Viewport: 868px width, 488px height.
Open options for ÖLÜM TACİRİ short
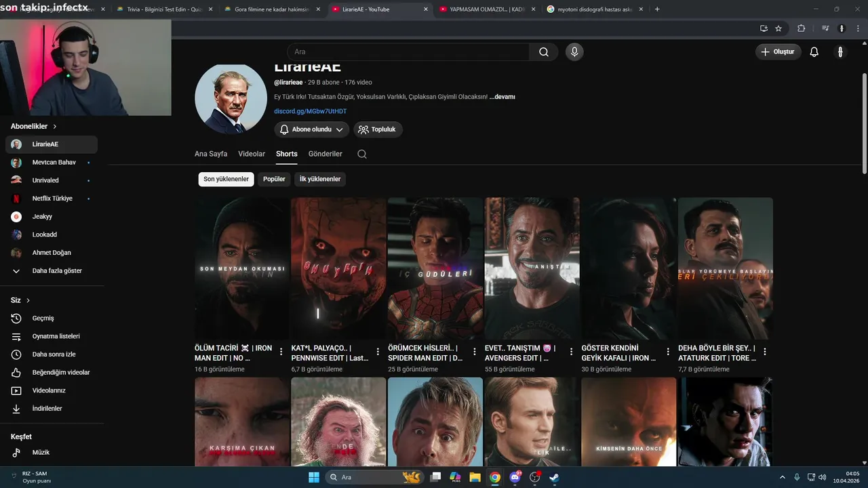281,352
